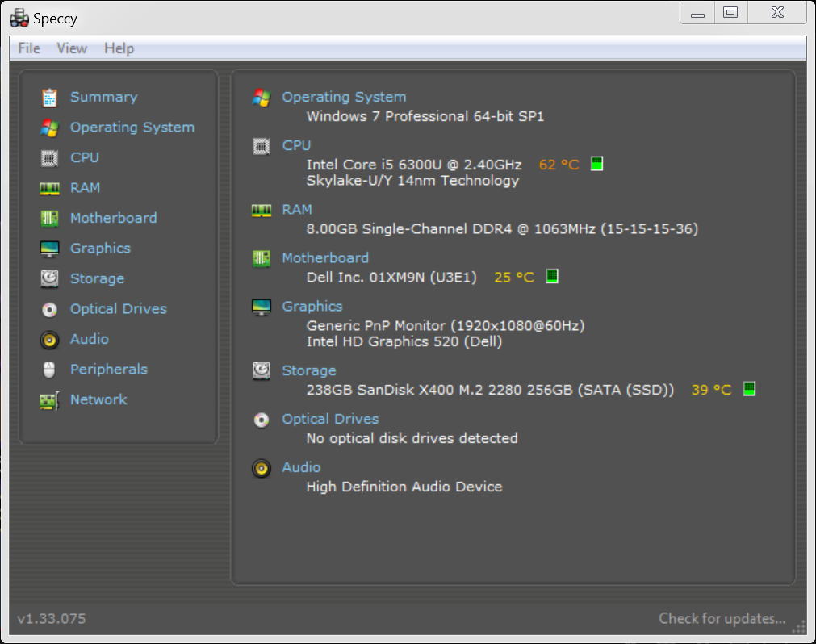Open the View menu

click(72, 48)
